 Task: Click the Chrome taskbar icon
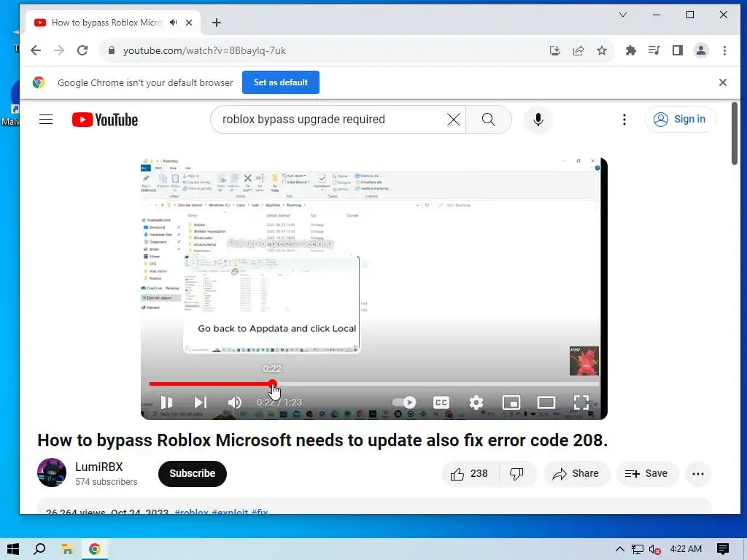pyautogui.click(x=94, y=549)
